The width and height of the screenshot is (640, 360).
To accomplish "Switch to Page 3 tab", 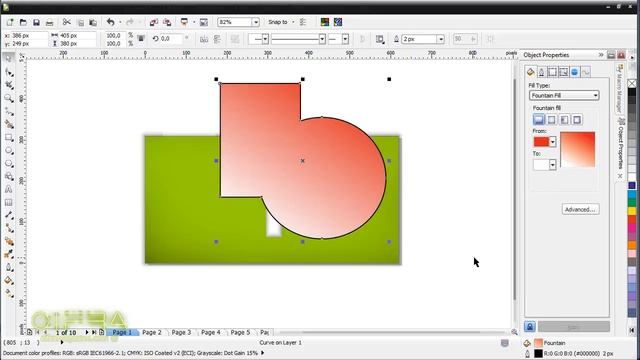I will (x=181, y=332).
